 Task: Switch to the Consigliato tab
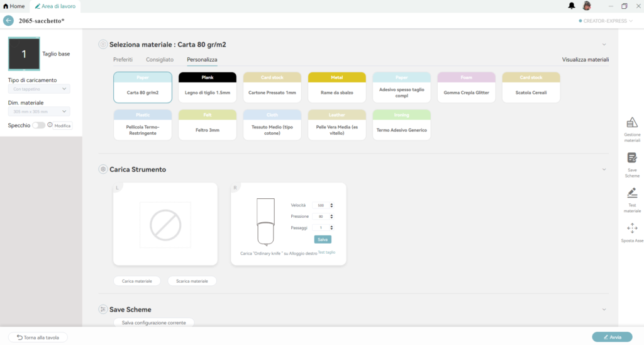(x=160, y=59)
